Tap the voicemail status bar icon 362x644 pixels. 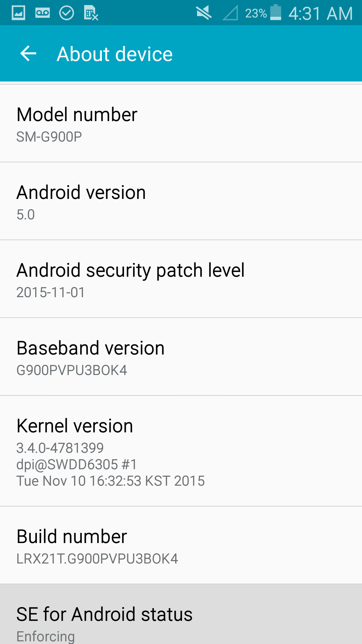(43, 13)
